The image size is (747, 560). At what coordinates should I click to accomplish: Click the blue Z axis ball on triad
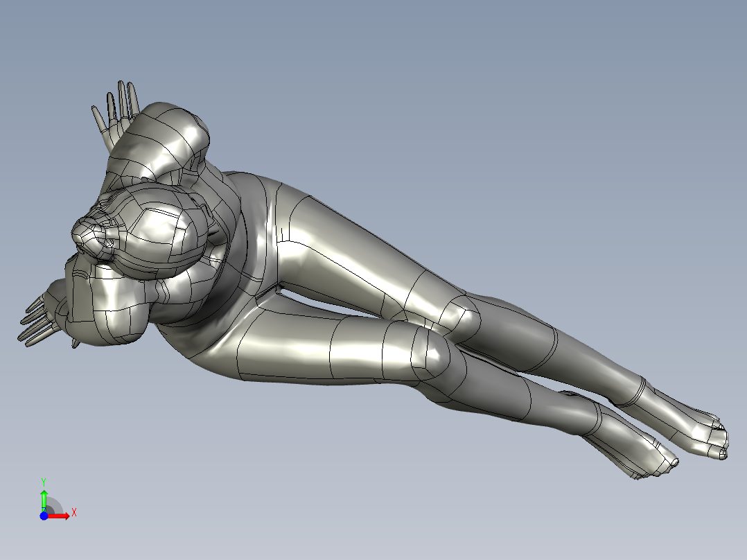click(44, 516)
